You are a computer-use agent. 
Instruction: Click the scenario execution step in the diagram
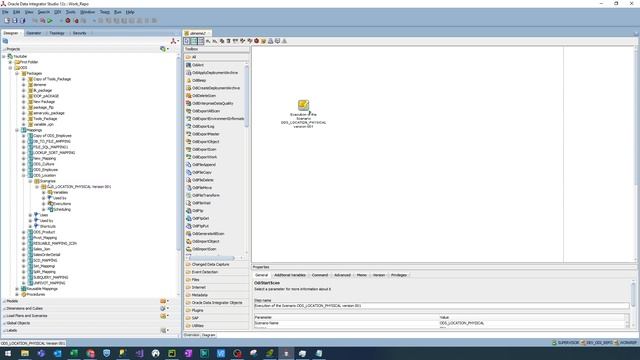[x=303, y=105]
